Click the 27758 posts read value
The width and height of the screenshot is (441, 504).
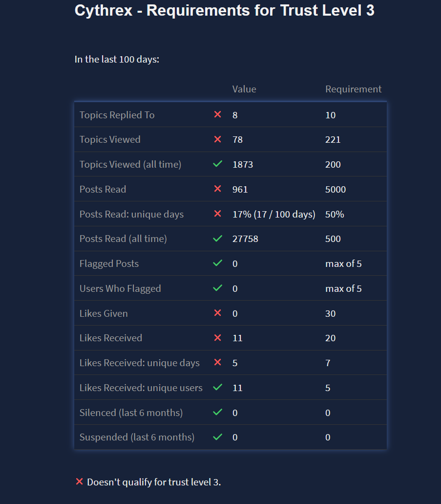(x=245, y=239)
